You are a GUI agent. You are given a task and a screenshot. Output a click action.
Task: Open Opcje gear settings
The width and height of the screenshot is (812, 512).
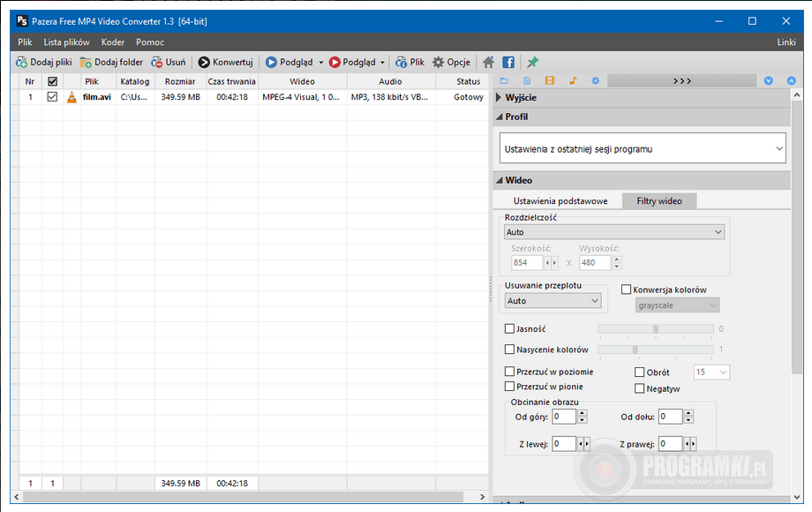pyautogui.click(x=452, y=62)
